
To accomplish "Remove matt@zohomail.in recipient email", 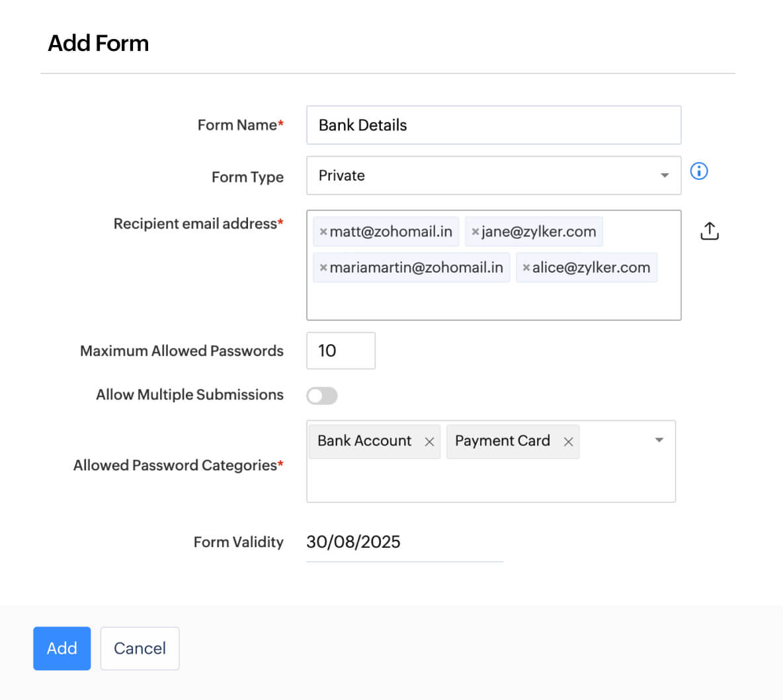I will [323, 231].
